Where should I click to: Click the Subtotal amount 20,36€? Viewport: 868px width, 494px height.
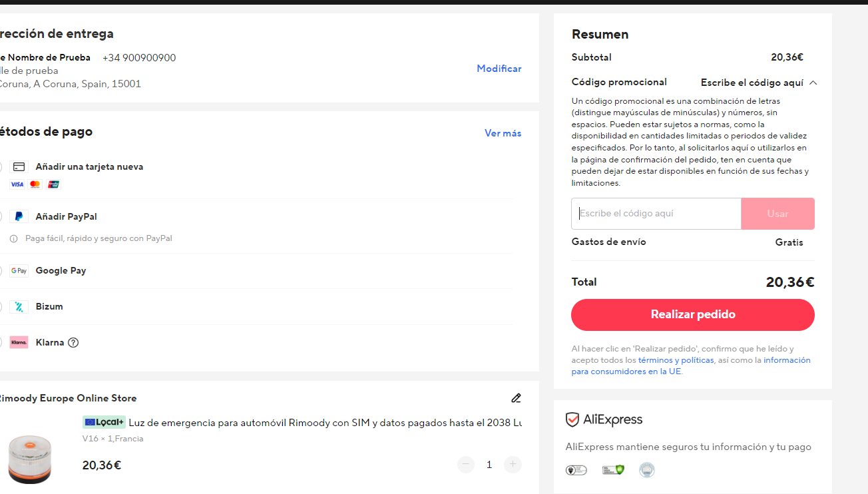tap(787, 57)
